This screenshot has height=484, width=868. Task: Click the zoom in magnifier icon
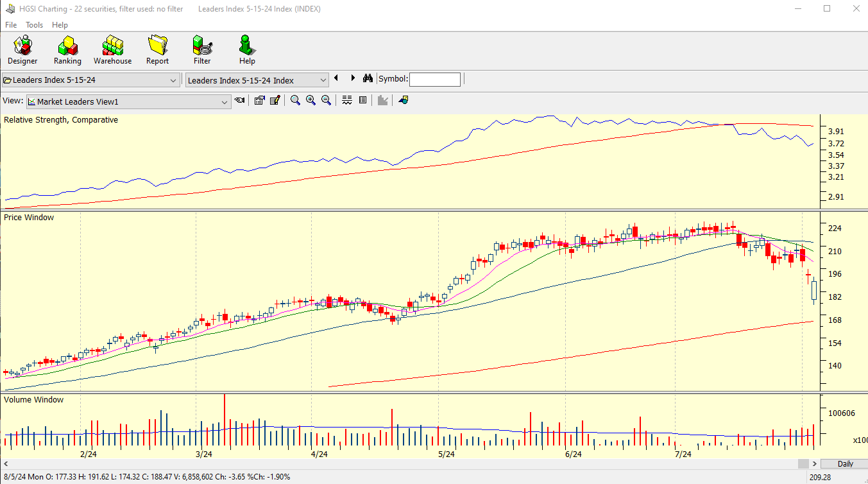311,100
